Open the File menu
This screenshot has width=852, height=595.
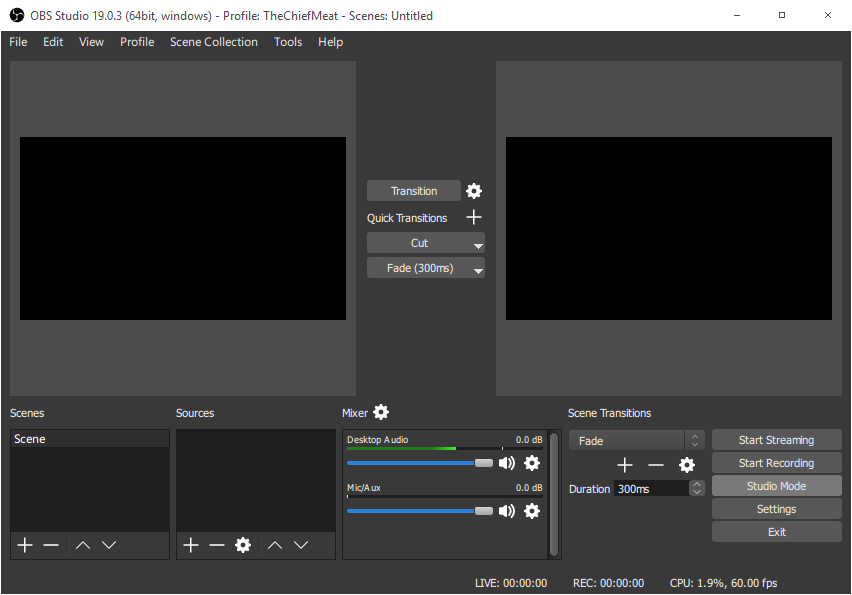(18, 42)
